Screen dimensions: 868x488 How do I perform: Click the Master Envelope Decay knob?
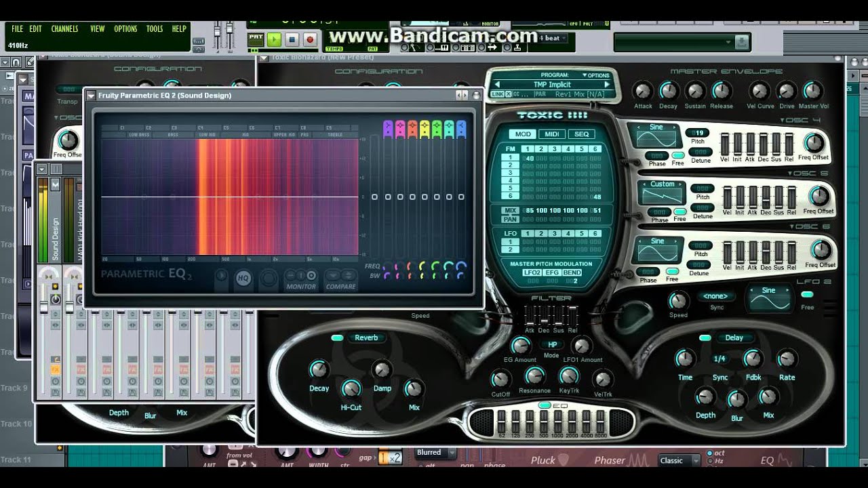coord(669,91)
